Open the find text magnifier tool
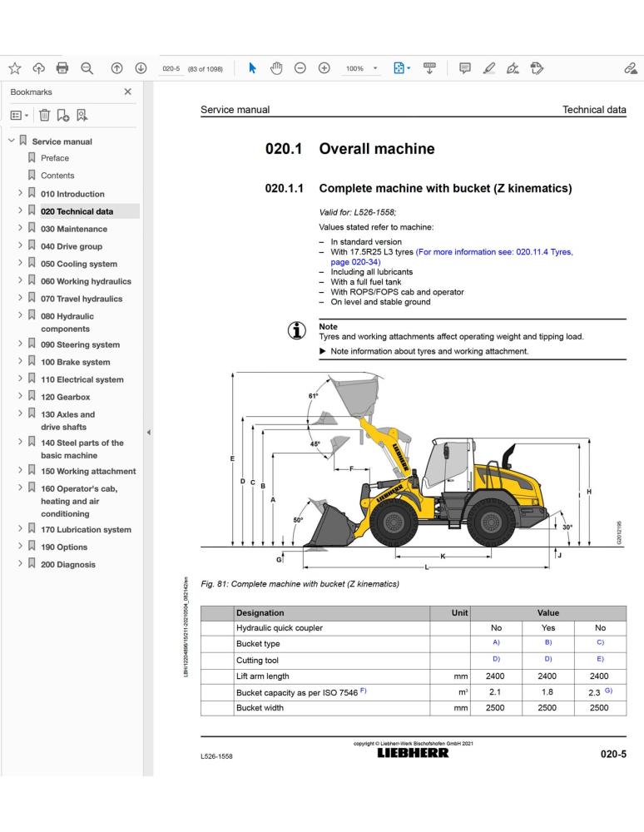The image size is (644, 832). tap(87, 68)
